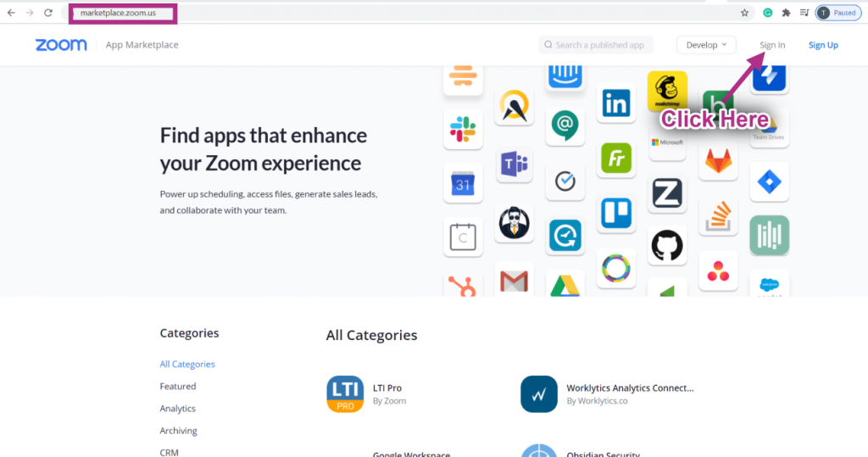The image size is (868, 457).
Task: Click the HubSpot app icon
Action: 463,285
